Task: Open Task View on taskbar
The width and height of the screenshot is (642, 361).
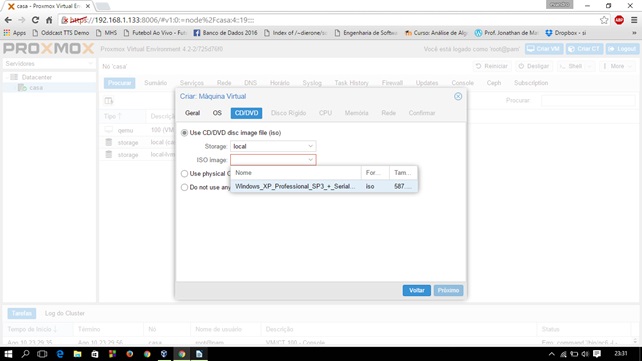Action: pyautogui.click(x=42, y=354)
